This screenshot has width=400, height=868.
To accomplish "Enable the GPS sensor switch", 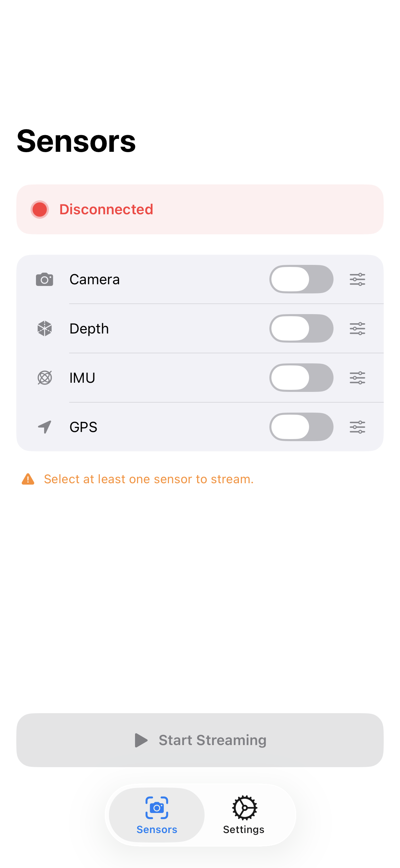I will click(x=301, y=427).
